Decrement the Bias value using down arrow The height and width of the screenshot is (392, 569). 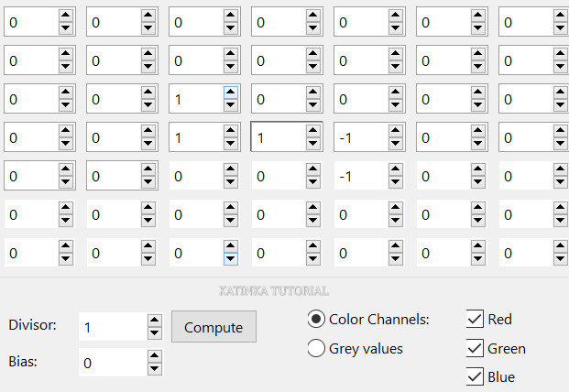155,369
